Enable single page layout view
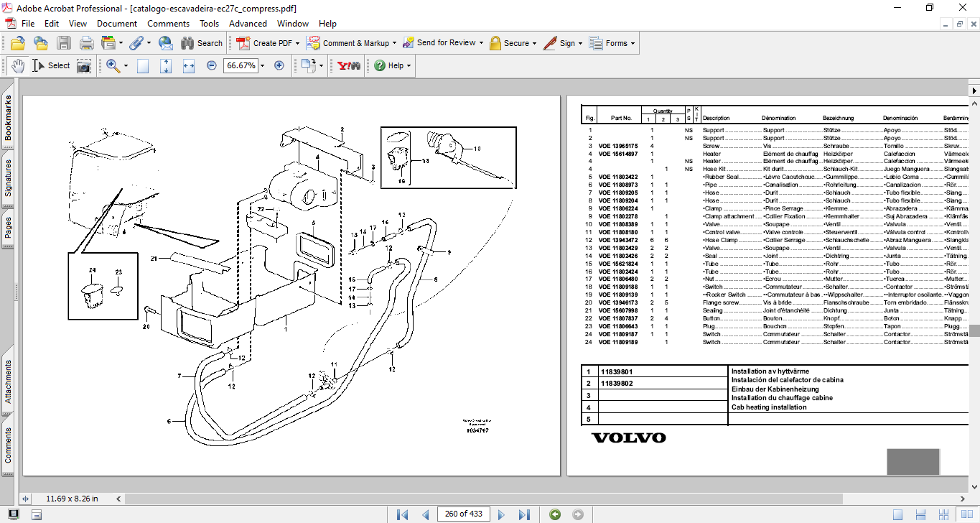 [897, 514]
